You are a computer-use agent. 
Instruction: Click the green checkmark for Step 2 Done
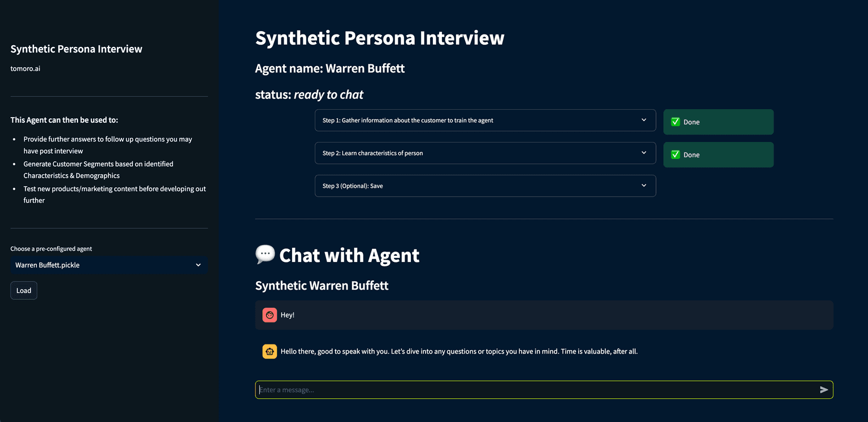click(x=675, y=154)
